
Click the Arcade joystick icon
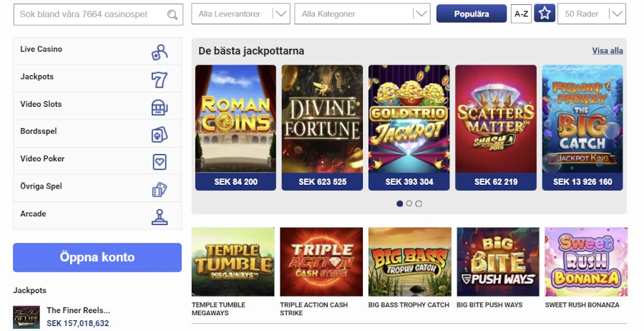(160, 216)
